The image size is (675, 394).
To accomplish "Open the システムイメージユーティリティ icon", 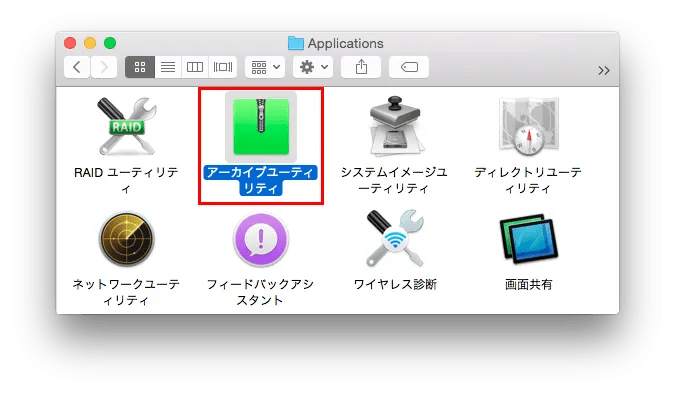I will (x=395, y=126).
